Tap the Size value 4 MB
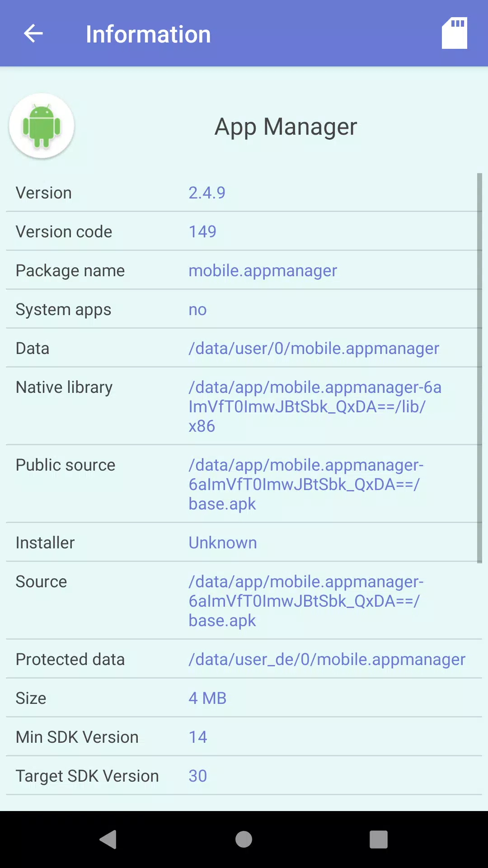The image size is (488, 868). [x=207, y=698]
